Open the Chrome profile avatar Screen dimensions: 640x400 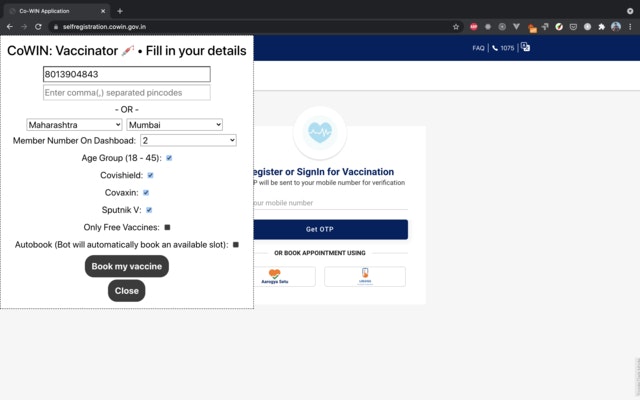(616, 27)
